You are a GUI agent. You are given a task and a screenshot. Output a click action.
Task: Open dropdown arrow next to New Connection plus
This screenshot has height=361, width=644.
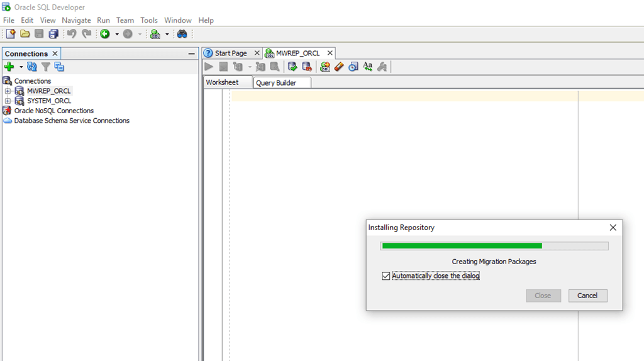coord(21,67)
